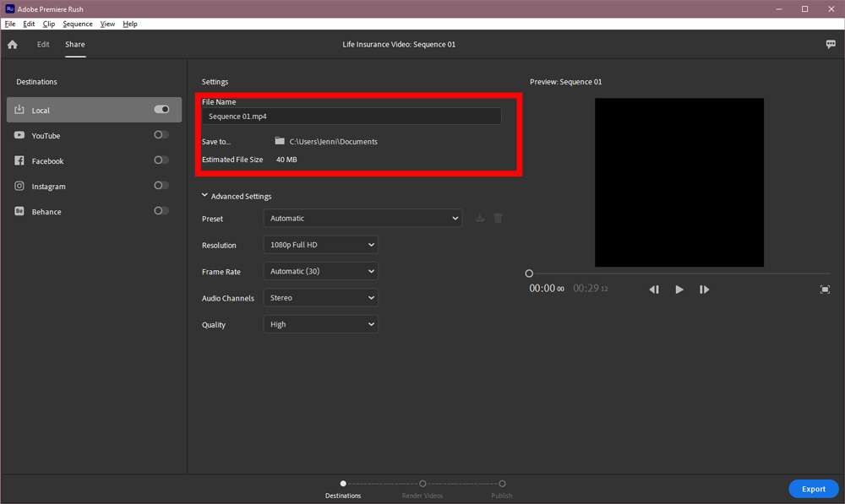Open the Edit menu in menu bar
The image size is (845, 504).
point(29,24)
